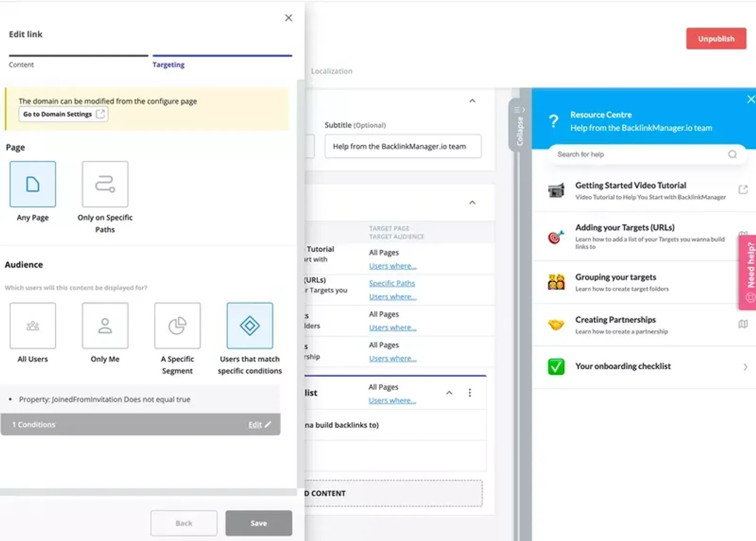Expand 'Your onboarding checklist' via the right arrow
756x541 pixels.
coord(745,366)
